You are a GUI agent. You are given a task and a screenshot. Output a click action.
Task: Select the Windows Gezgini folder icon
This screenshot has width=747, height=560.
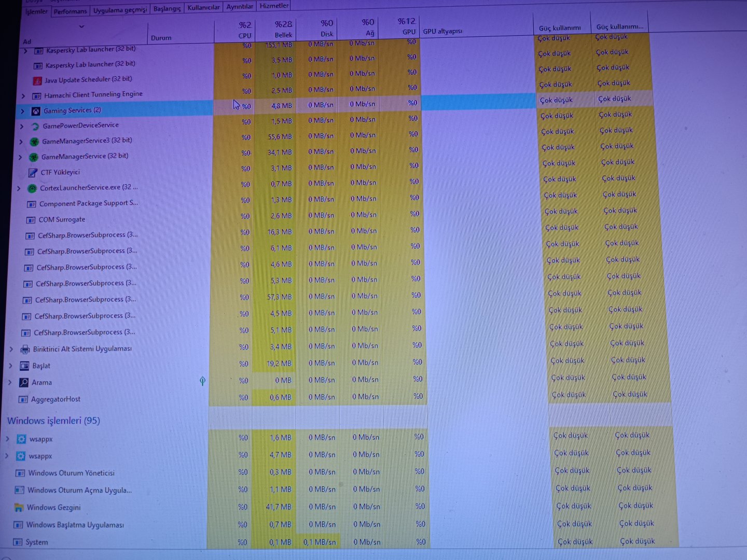(x=19, y=508)
